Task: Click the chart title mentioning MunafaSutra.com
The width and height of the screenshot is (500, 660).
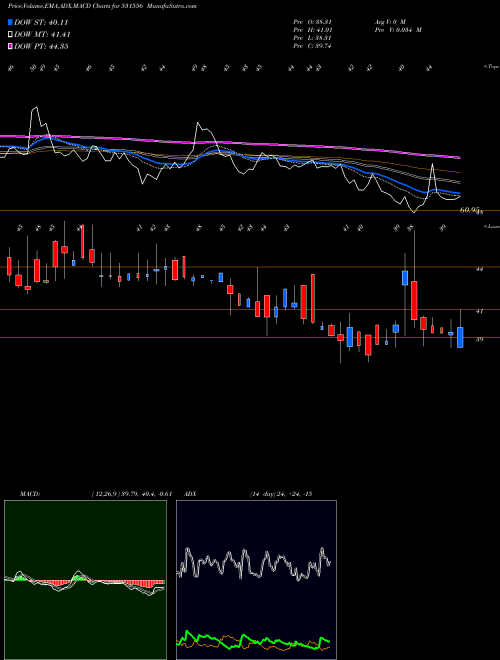Action: 102,6
